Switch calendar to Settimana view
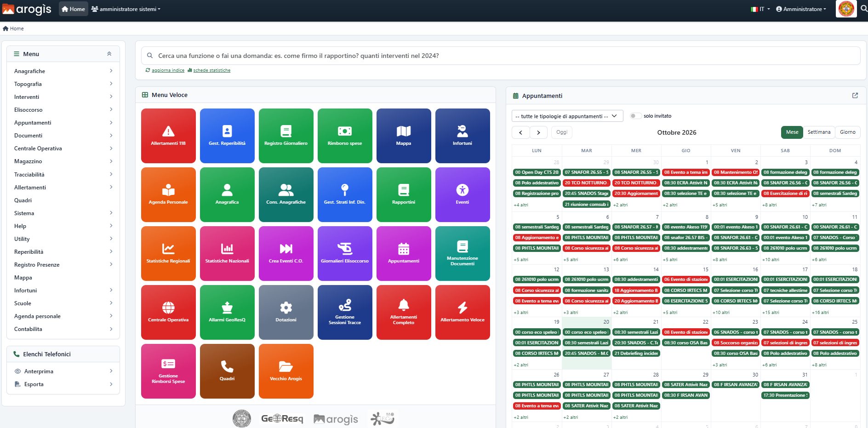 (819, 132)
